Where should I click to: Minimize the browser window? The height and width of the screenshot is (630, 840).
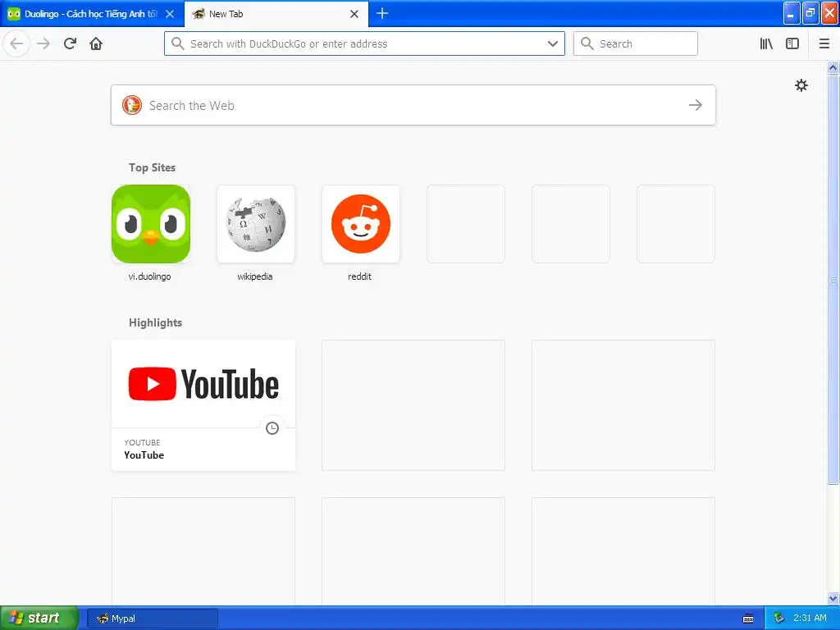tap(792, 13)
